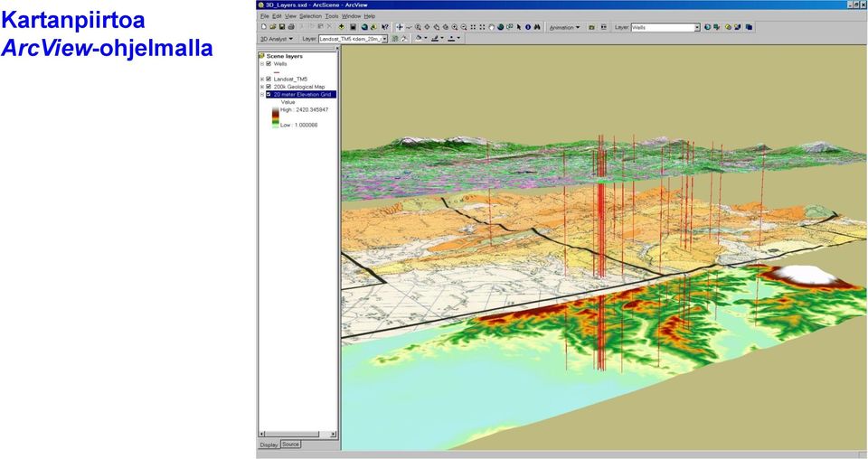Select the Zoom In plus magnifier

455,26
